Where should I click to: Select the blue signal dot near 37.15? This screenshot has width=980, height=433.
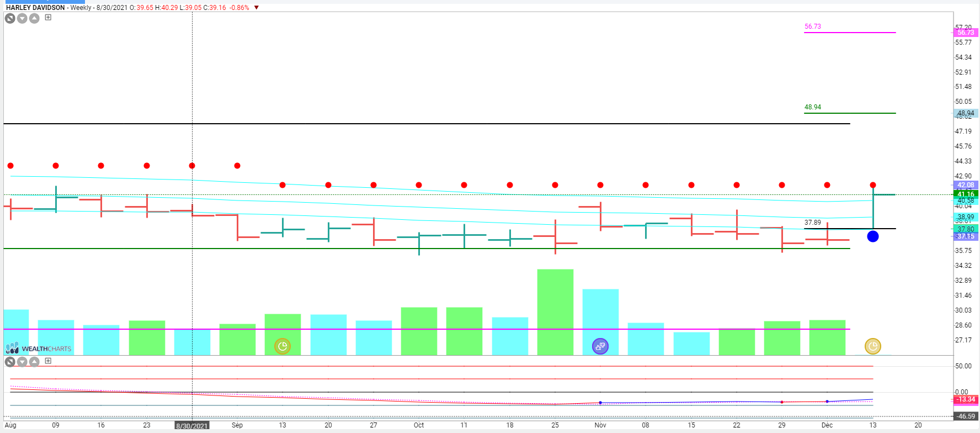pyautogui.click(x=873, y=236)
